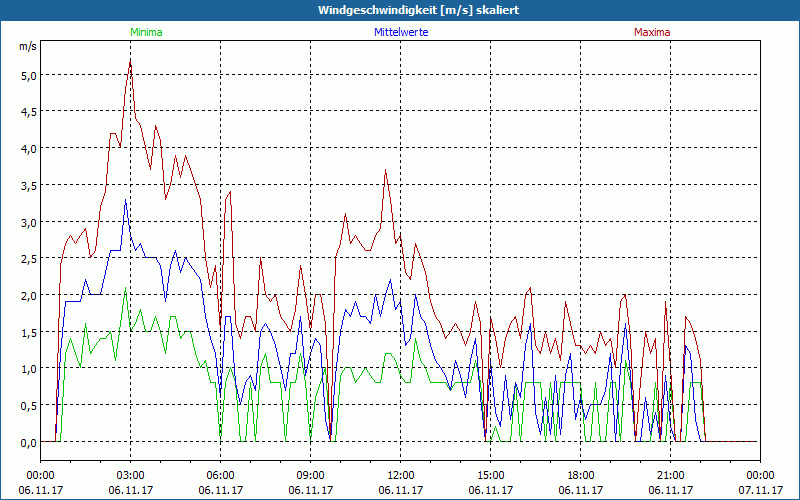This screenshot has width=800, height=500.
Task: Click the 07.11.17 date label
Action: pos(760,490)
